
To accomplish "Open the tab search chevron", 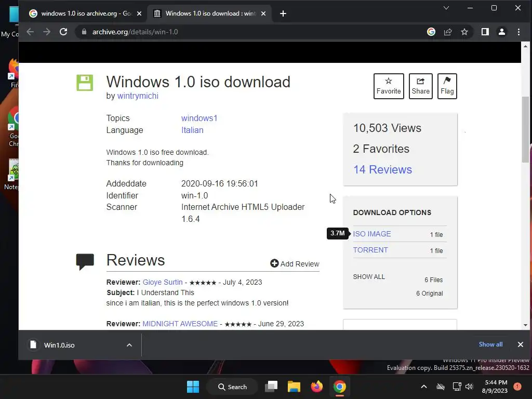I will (x=446, y=8).
